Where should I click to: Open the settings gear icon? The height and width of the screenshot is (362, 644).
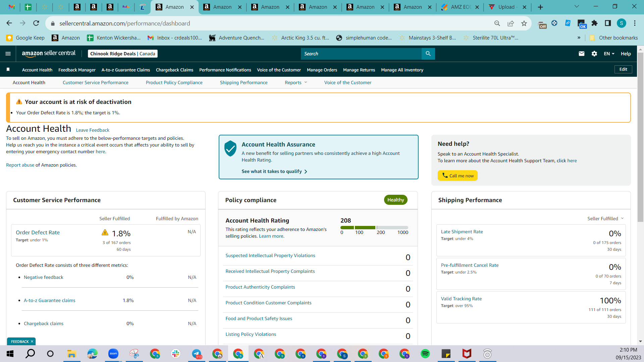(x=594, y=54)
